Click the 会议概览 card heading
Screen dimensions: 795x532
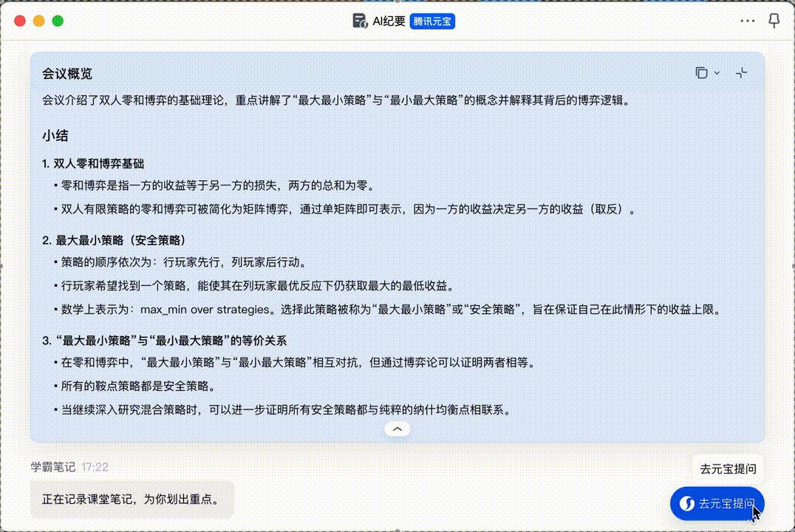click(x=67, y=74)
